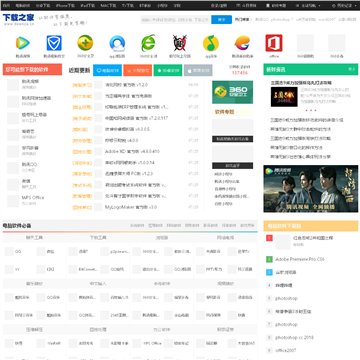
Task: Click WinRAR in the essential software grid
Action: point(53,343)
